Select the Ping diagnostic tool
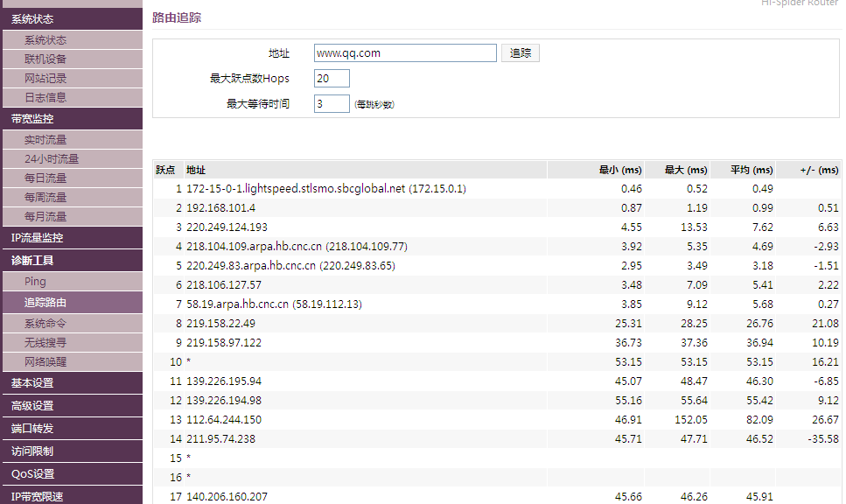846x504 pixels. 35,282
